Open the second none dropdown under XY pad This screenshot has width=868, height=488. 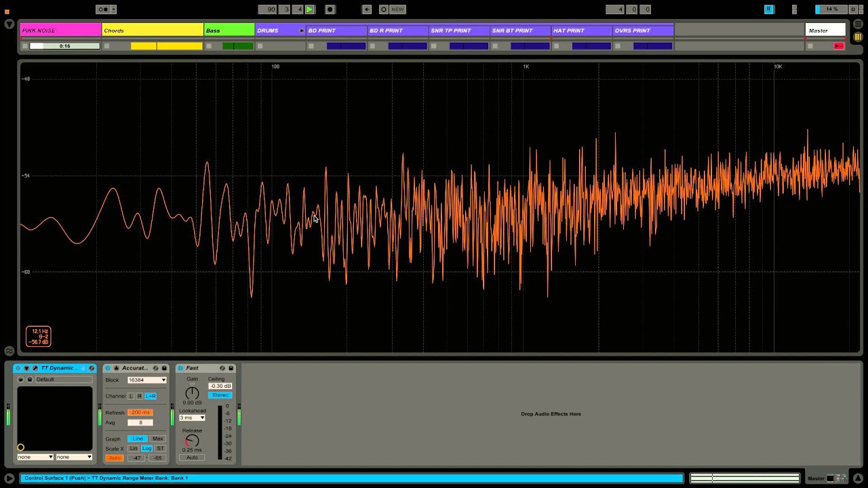click(x=74, y=457)
